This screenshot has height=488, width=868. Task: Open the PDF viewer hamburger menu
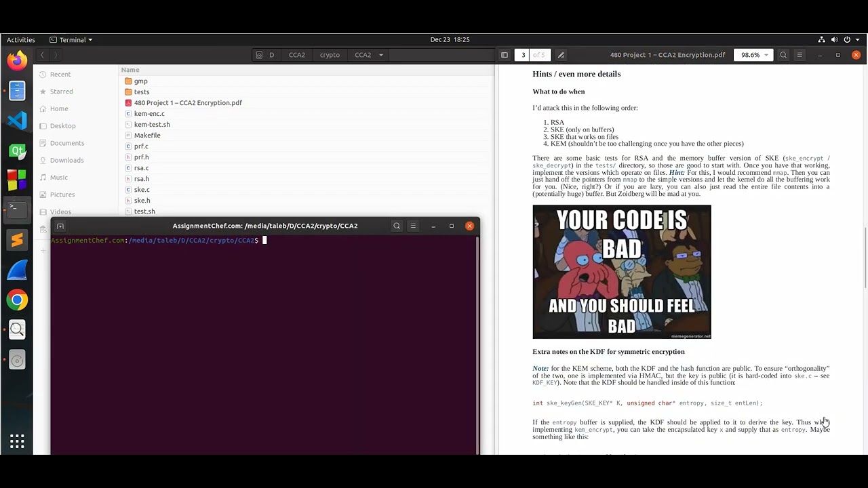point(800,55)
